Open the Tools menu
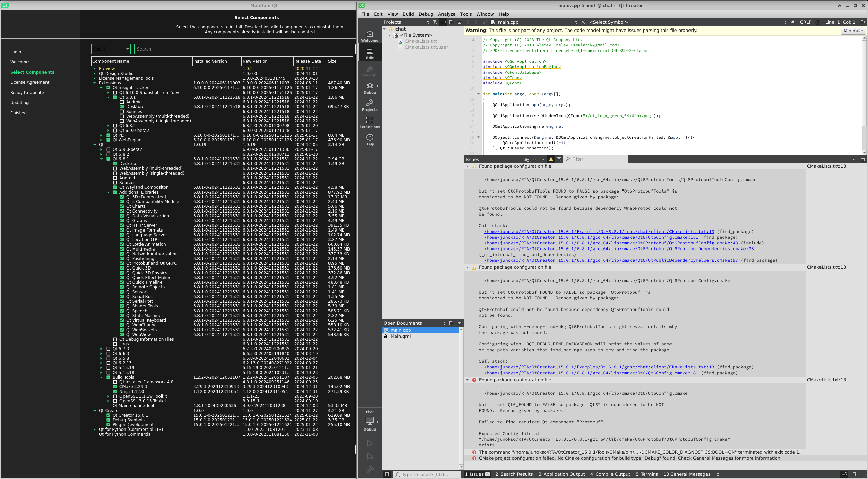868x479 pixels. click(466, 14)
